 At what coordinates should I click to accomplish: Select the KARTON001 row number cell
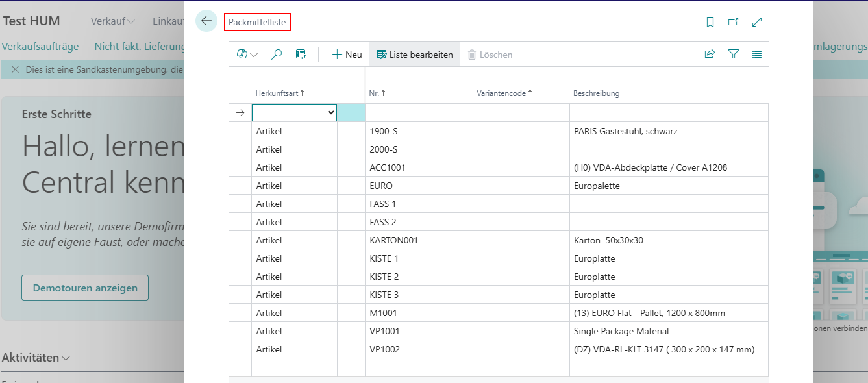pyautogui.click(x=419, y=240)
